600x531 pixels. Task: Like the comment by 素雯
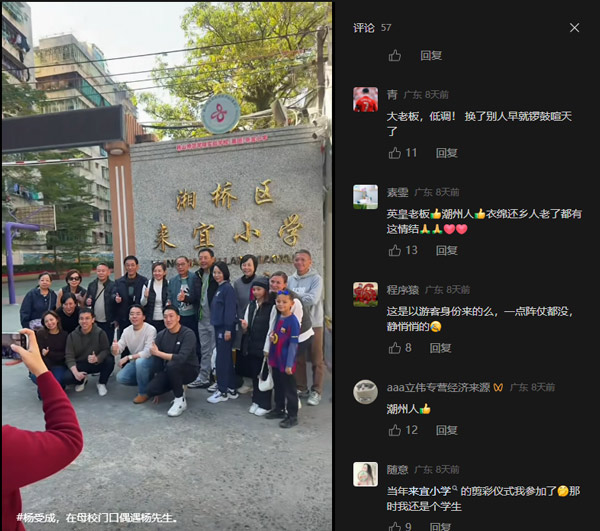click(x=395, y=251)
